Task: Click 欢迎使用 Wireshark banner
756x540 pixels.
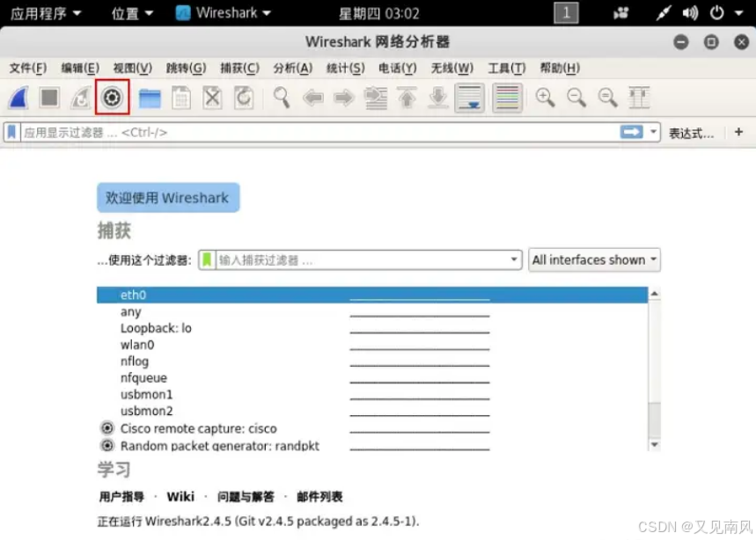Action: [x=168, y=198]
